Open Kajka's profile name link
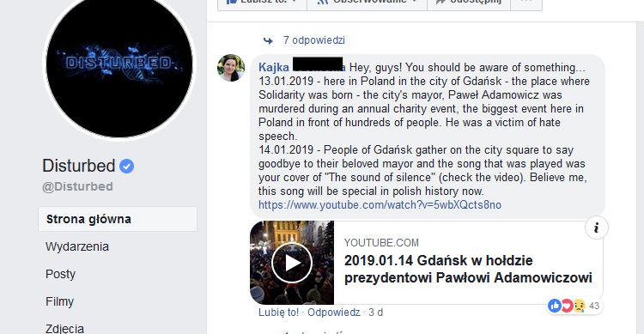This screenshot has width=644, height=334. 301,67
